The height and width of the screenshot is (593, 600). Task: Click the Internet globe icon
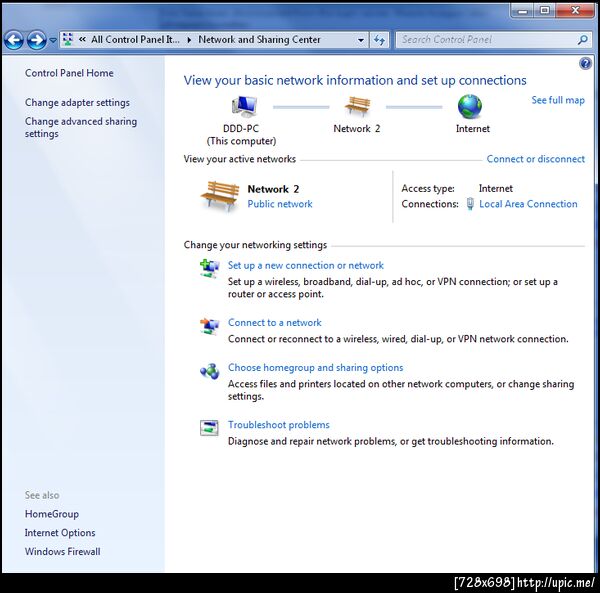[x=470, y=106]
